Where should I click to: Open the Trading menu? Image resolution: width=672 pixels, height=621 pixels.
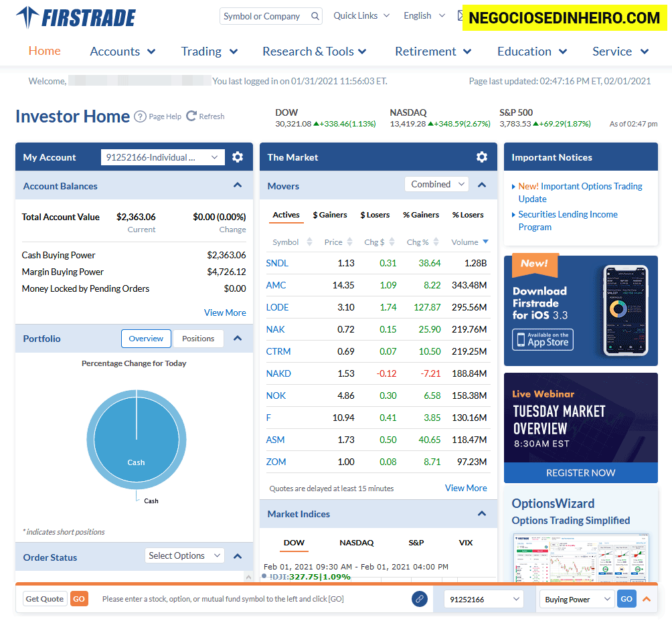point(209,52)
